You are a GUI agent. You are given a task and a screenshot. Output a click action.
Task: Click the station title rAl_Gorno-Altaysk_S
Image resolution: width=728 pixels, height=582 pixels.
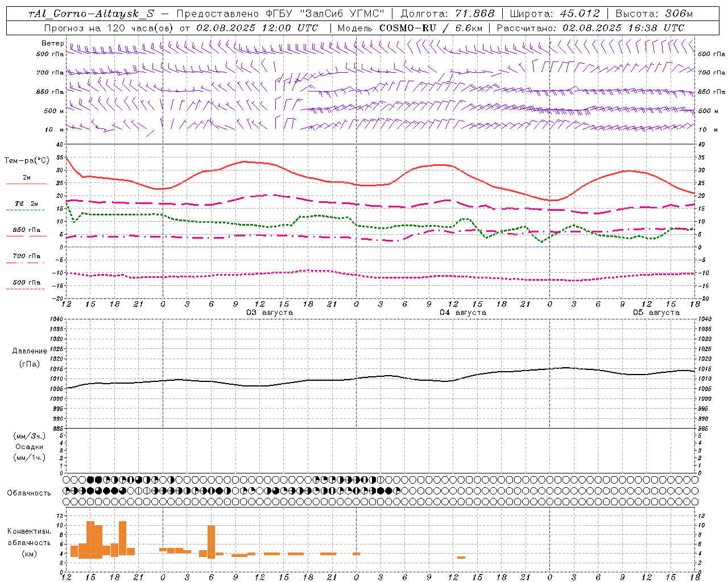click(x=91, y=14)
